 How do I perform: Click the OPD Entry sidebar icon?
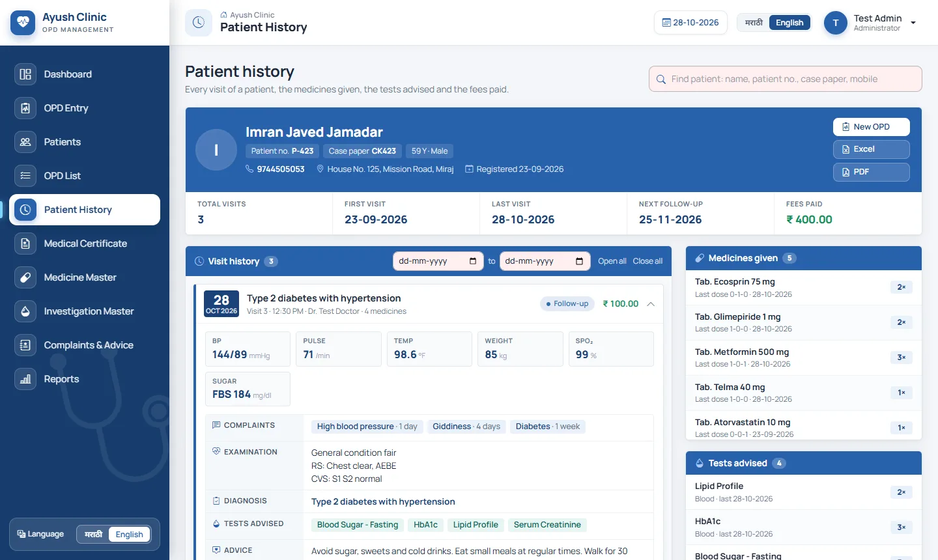click(25, 108)
